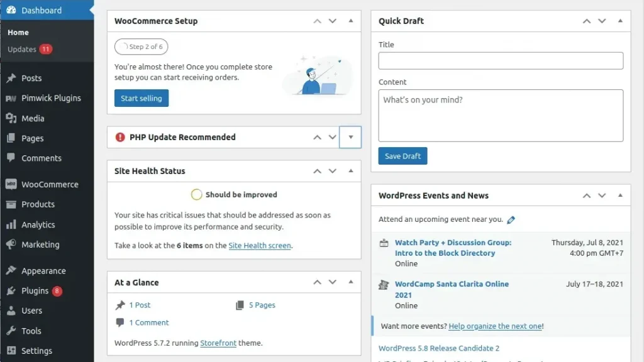Click the Settings sliders icon
The height and width of the screenshot is (362, 644).
(11, 351)
